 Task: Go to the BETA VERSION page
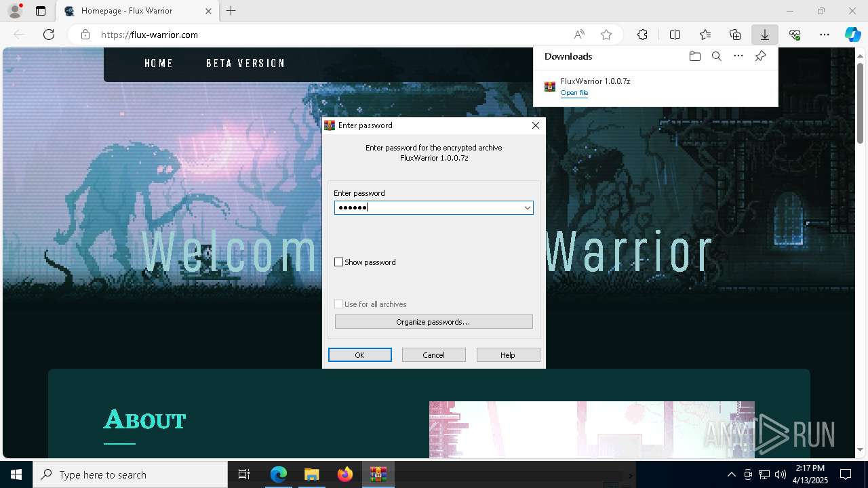pos(245,63)
